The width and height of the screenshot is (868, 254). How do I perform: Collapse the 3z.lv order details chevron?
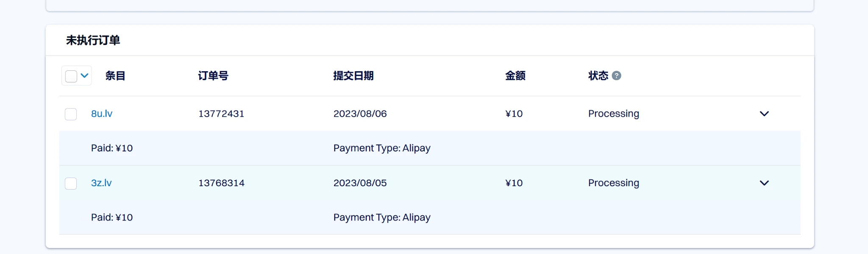click(x=764, y=183)
